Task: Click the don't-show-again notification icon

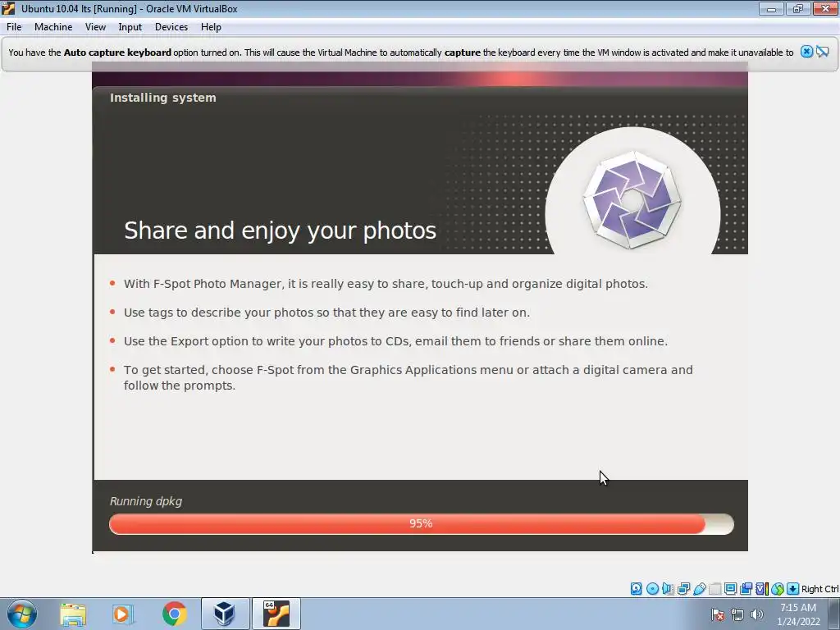Action: [823, 52]
